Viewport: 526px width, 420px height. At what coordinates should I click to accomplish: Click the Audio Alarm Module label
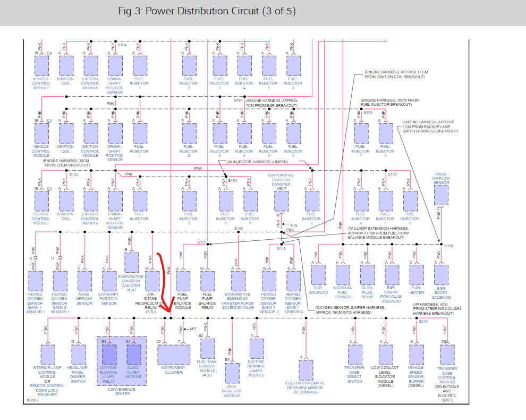click(x=133, y=372)
